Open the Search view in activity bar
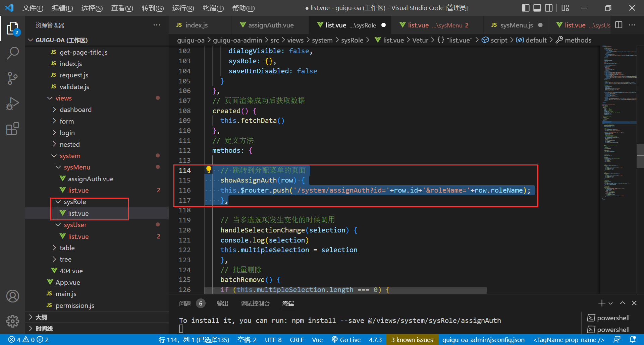 pyautogui.click(x=12, y=53)
